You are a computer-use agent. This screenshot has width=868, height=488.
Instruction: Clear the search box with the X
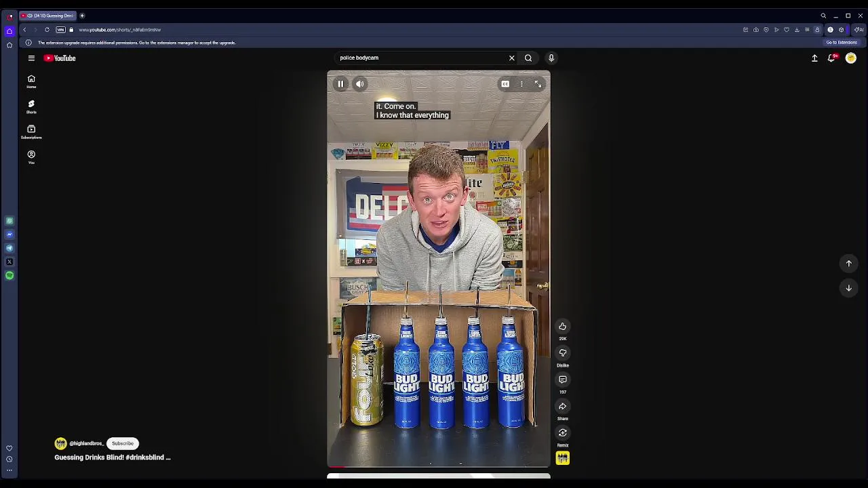pos(512,58)
